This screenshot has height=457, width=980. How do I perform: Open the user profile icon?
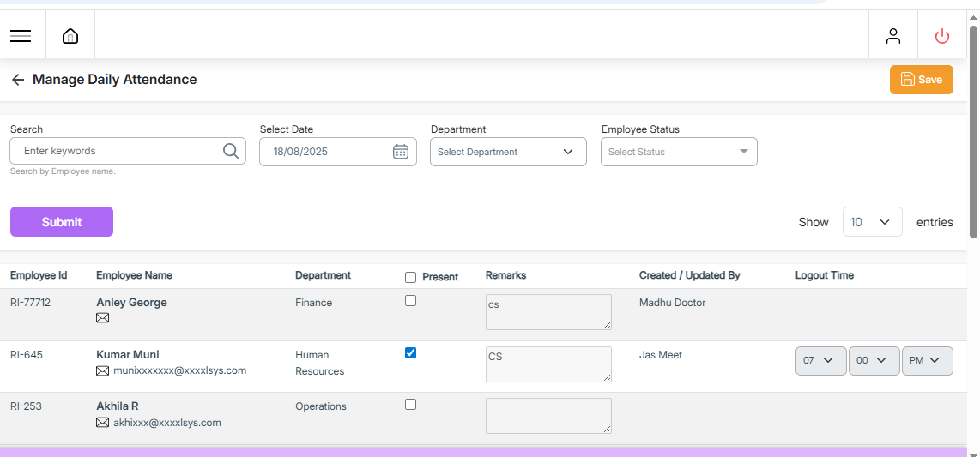pos(893,36)
